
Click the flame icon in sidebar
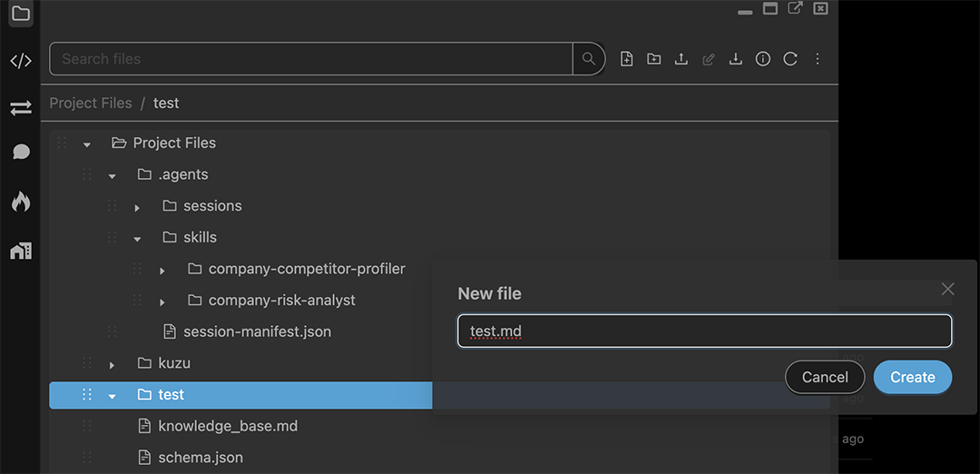21,202
